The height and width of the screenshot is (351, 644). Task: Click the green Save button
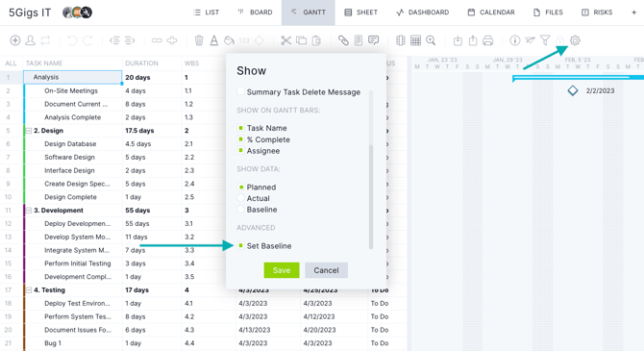point(282,270)
